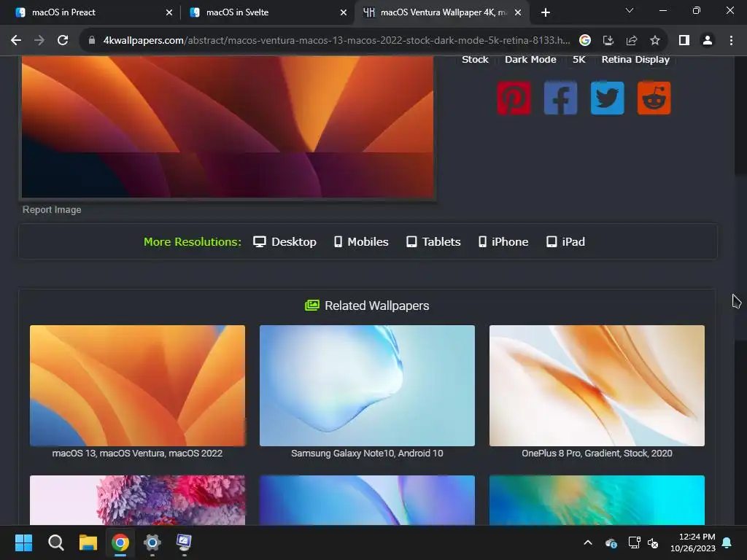Select macOS Ventura Wallpaper 4K tab
Image resolution: width=747 pixels, height=560 pixels.
click(x=441, y=12)
